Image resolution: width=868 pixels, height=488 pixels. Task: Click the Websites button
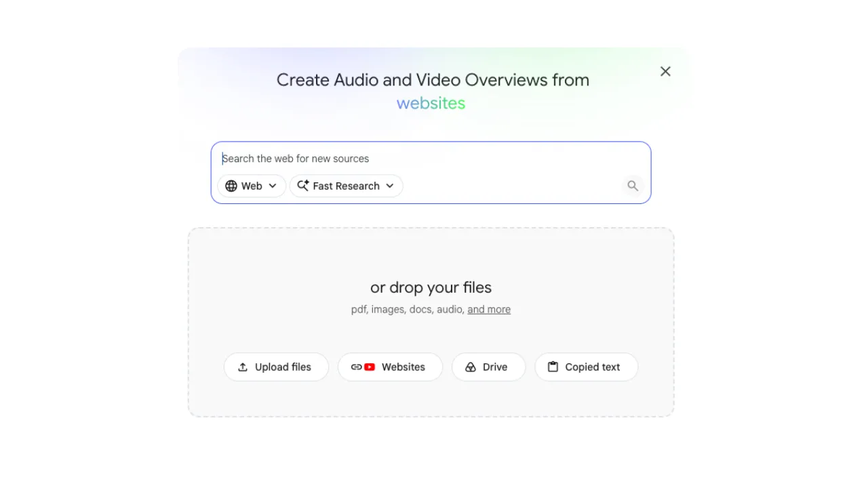click(x=390, y=367)
